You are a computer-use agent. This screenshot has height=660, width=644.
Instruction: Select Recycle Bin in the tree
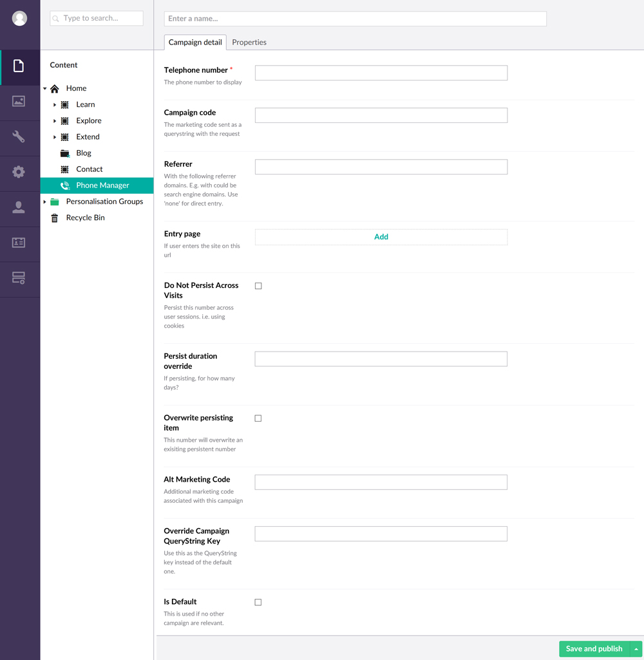(86, 218)
